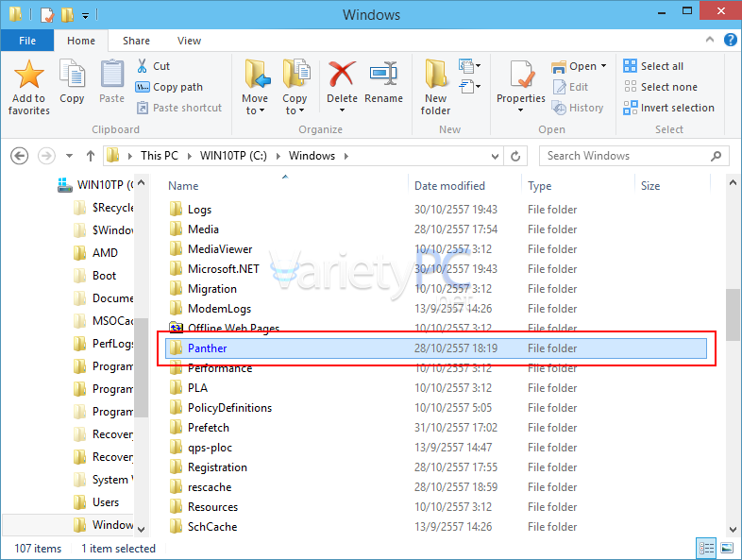This screenshot has width=742, height=560.
Task: Switch to the Share ribbon tab
Action: click(x=136, y=41)
